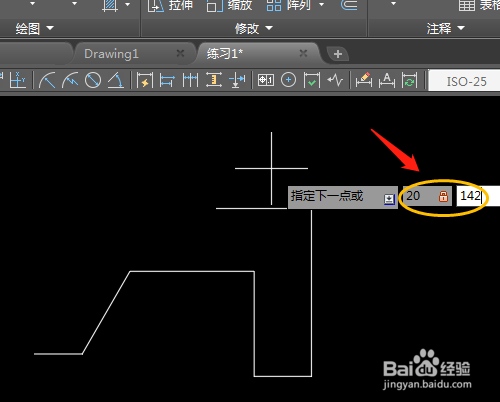Click the Hatch pattern icon
The height and width of the screenshot is (402, 500).
(x=110, y=5)
